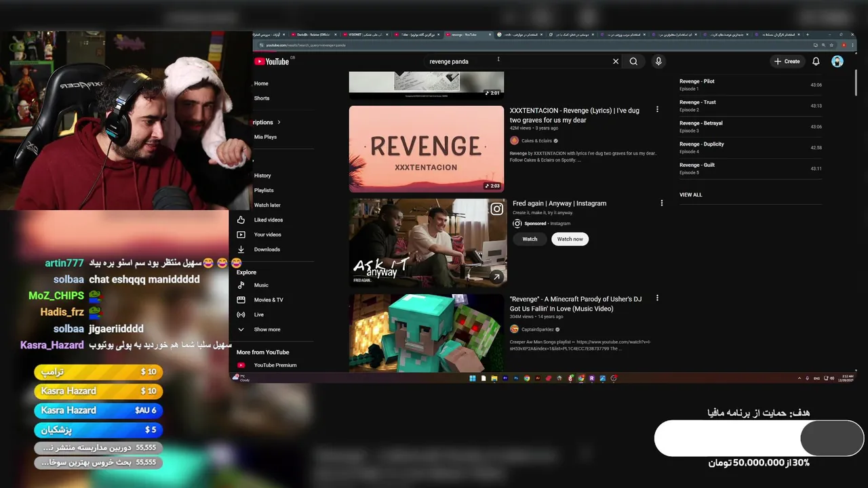The height and width of the screenshot is (488, 868).
Task: Open the XXXTENTACION Revenge thumbnail
Action: [x=427, y=149]
